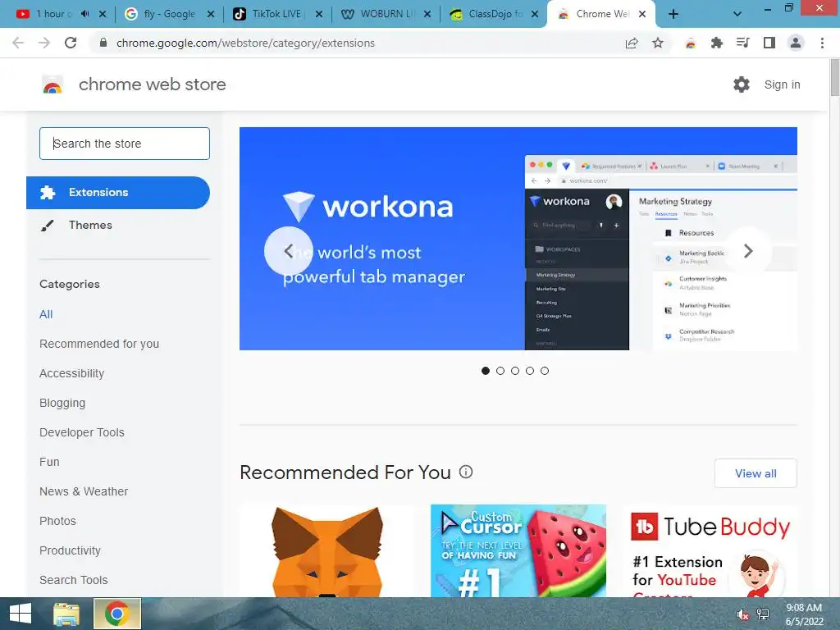Choose the Accessibility category
The image size is (840, 630).
[x=72, y=373]
